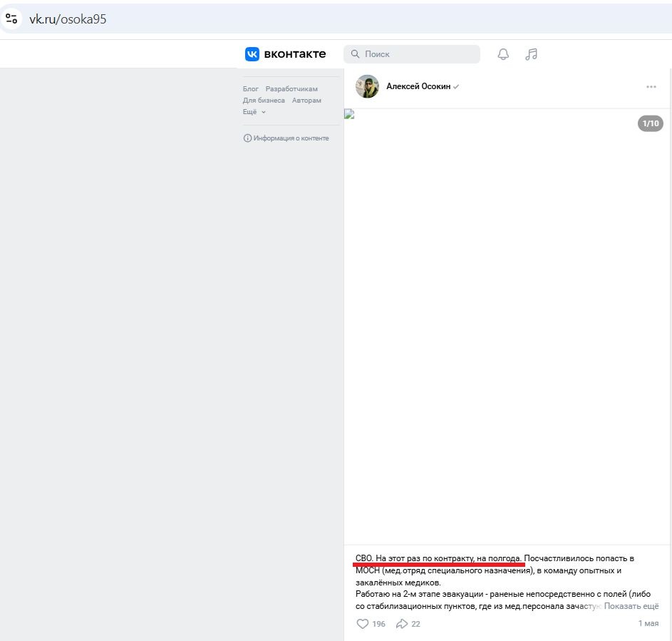The image size is (672, 641).
Task: Click the 1/10 photo counter badge
Action: (650, 123)
